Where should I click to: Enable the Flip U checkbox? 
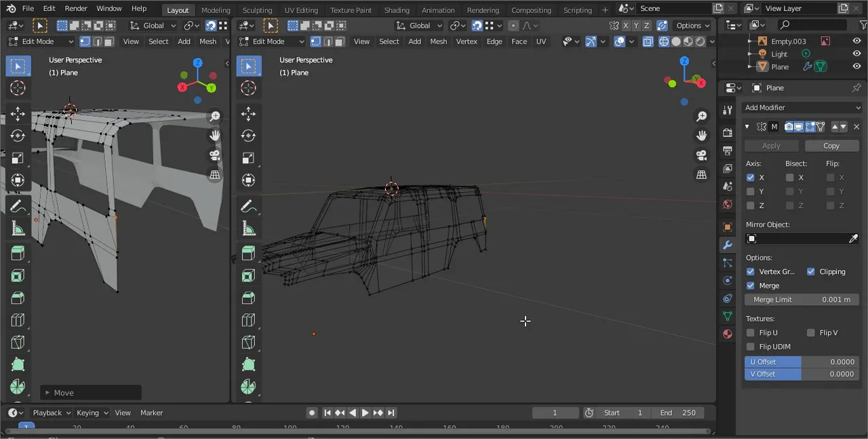tap(751, 332)
